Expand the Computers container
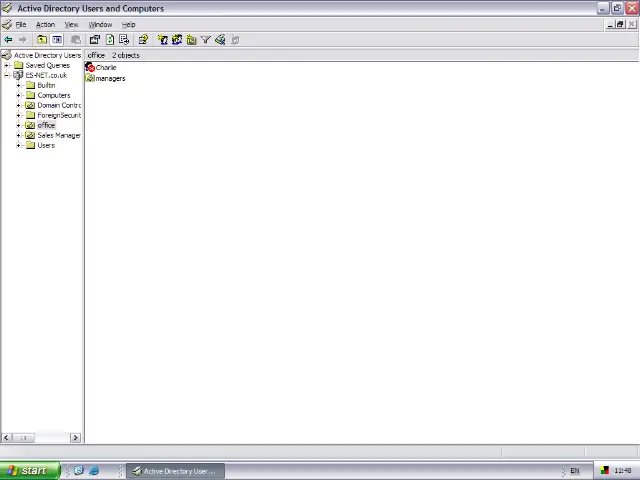This screenshot has height=480, width=640. click(x=18, y=95)
